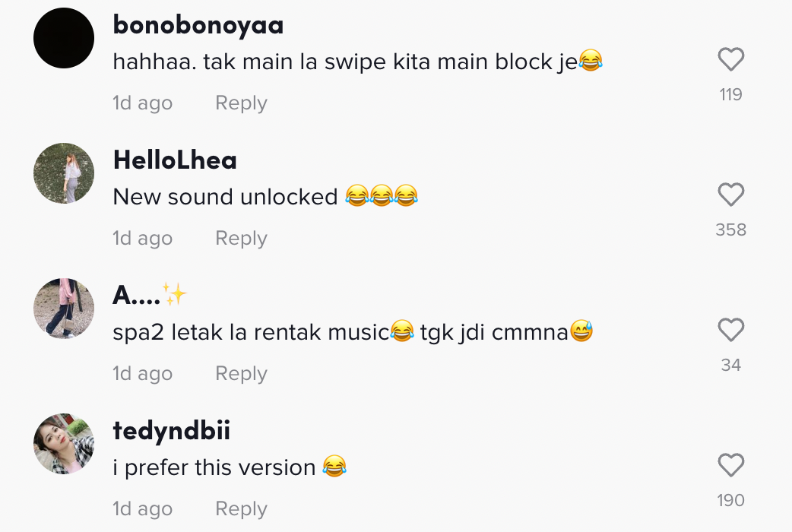View the avatar of user A....
Image resolution: width=792 pixels, height=532 pixels.
(x=64, y=309)
